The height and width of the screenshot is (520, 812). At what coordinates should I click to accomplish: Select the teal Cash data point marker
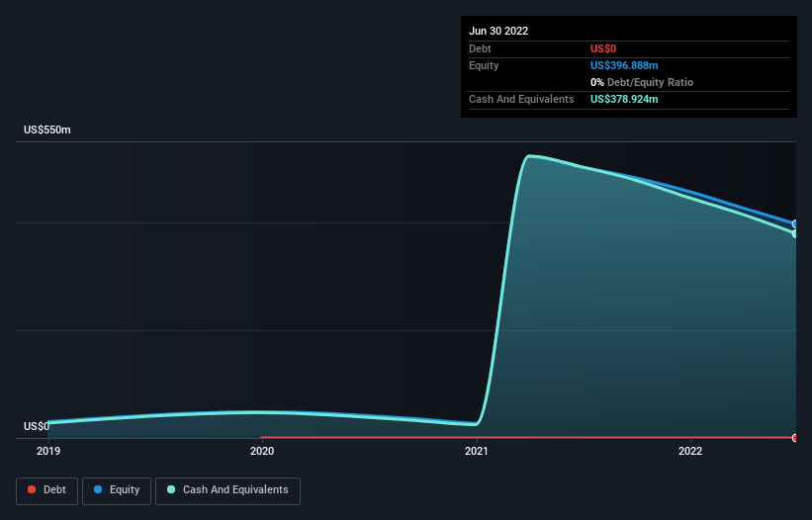[x=795, y=234]
